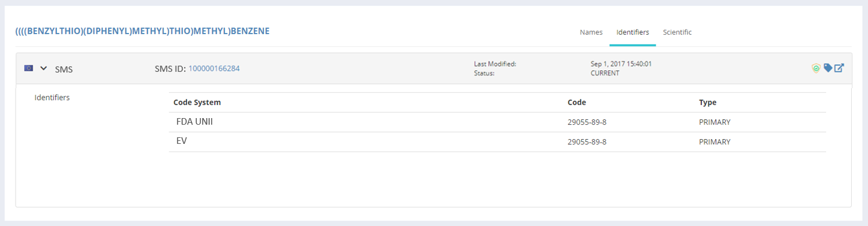Select the Identifiers tab
The width and height of the screenshot is (868, 226).
pyautogui.click(x=632, y=32)
